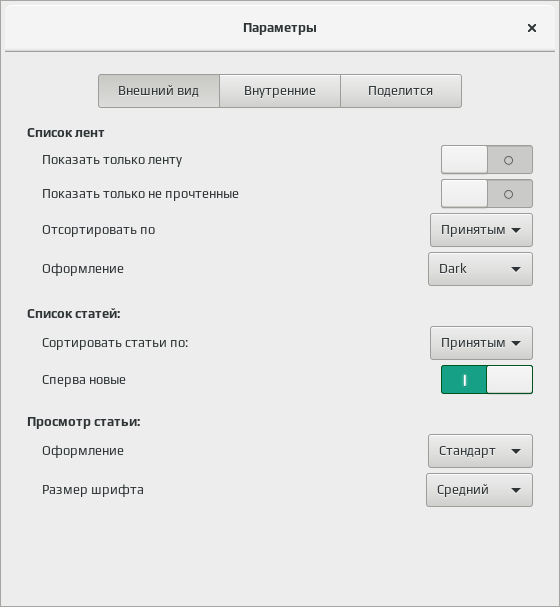Open the Отсортировать по dropdown
Viewport: 560px width, 607px height.
click(x=481, y=230)
